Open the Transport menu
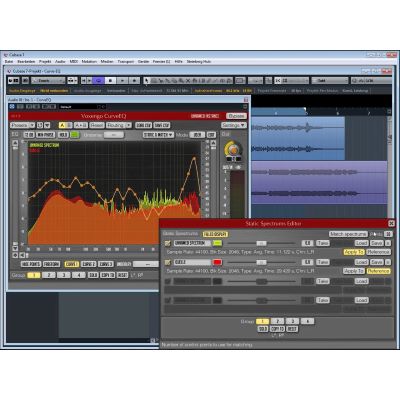400x400 pixels. coord(126,62)
